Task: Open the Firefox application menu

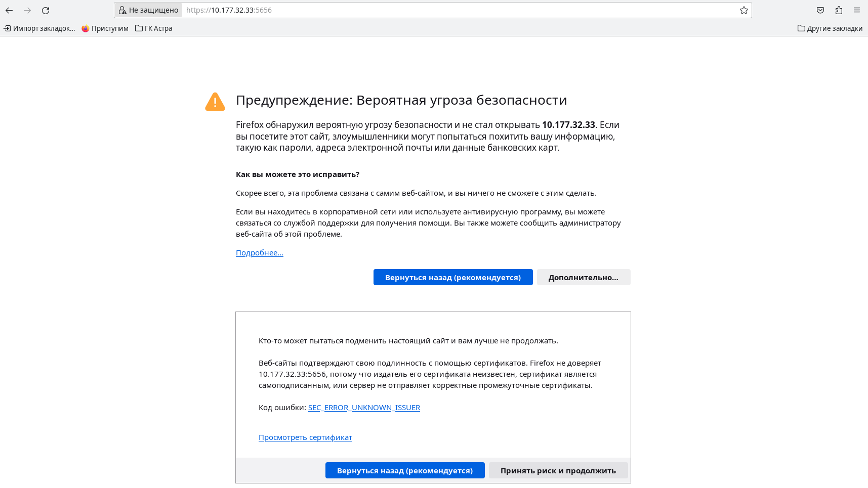Action: [x=857, y=10]
